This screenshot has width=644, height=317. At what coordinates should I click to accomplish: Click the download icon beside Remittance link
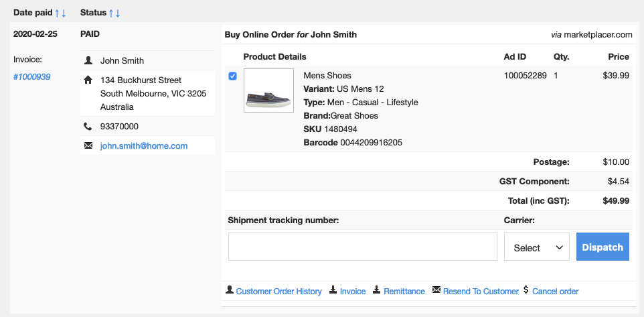[377, 290]
